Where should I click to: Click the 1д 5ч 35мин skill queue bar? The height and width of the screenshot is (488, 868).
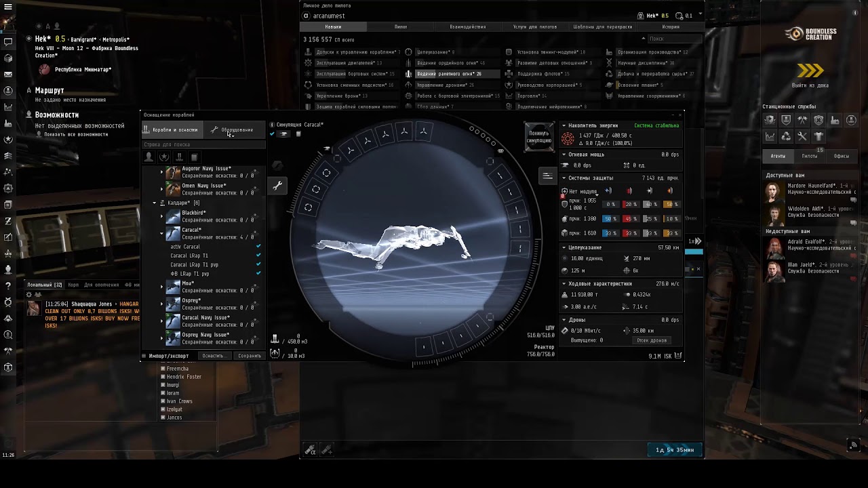tap(674, 450)
